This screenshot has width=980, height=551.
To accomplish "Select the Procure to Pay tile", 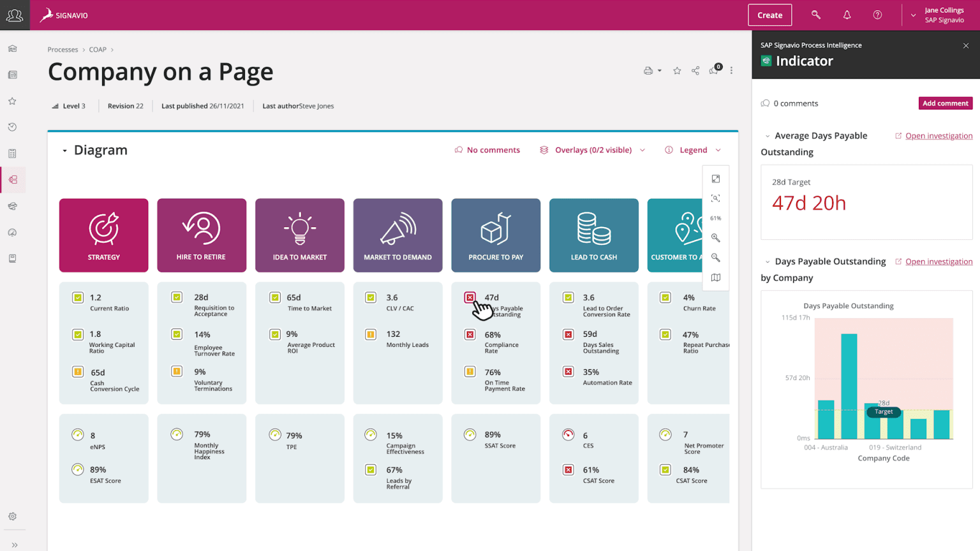I will point(496,235).
